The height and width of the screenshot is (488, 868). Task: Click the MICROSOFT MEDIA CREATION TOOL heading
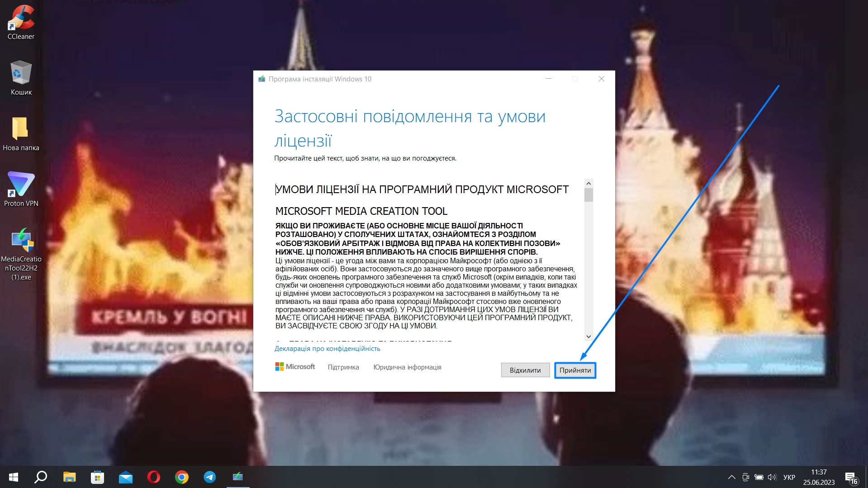361,211
